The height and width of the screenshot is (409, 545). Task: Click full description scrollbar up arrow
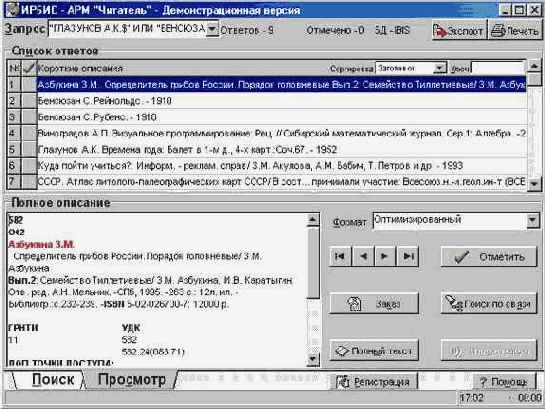(x=313, y=220)
